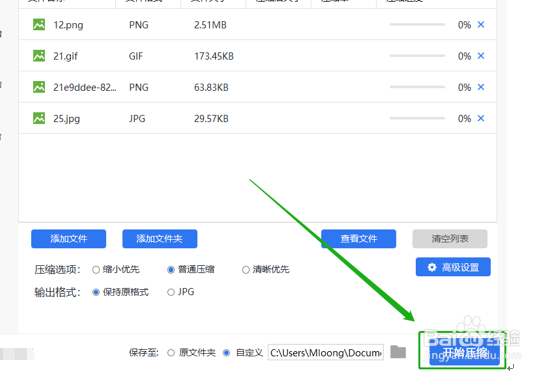Select 自定义 save location
552x375 pixels.
click(227, 353)
